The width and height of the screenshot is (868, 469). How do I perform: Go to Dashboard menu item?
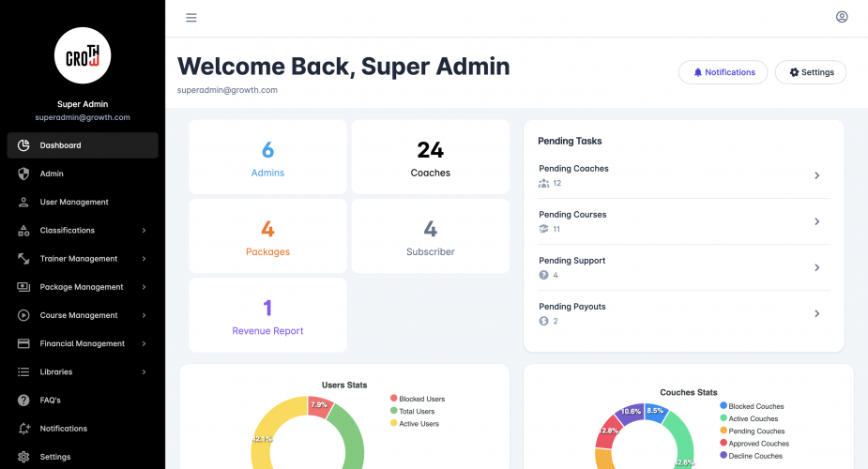(83, 145)
